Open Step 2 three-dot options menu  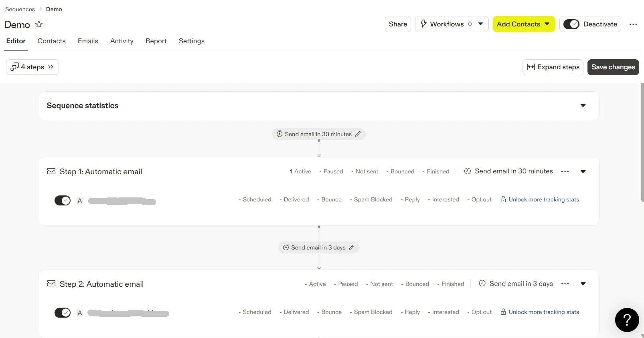click(x=565, y=284)
